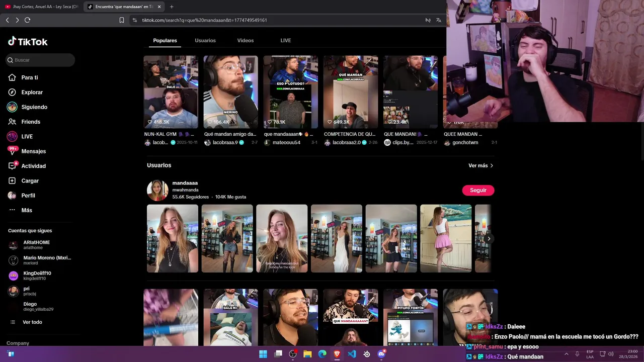Go forward in the browser
The image size is (644, 362).
click(x=17, y=20)
